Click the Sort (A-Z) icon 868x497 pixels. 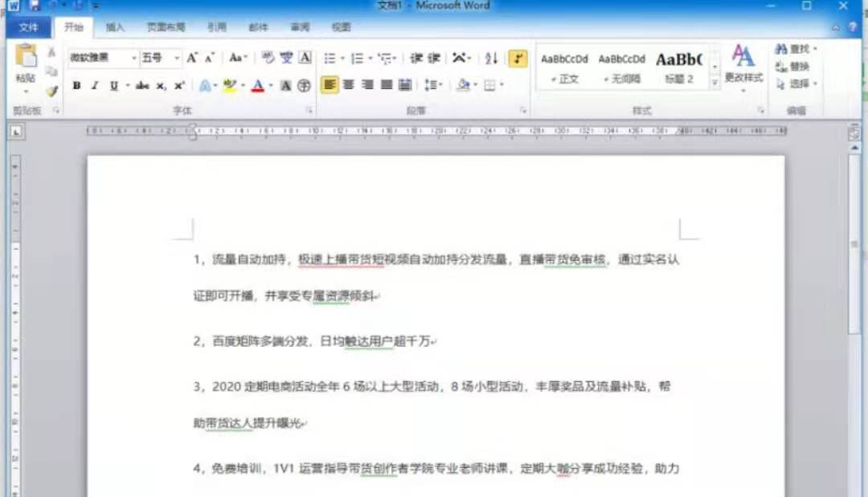pos(491,59)
